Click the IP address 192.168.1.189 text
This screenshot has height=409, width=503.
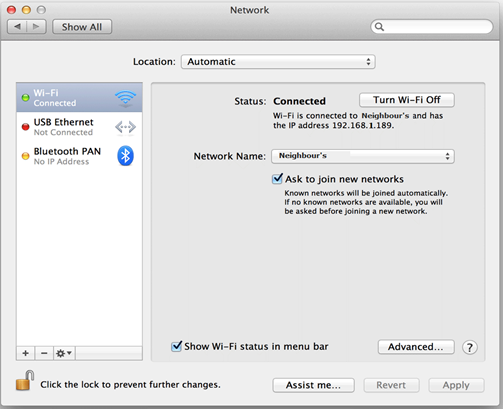tap(363, 125)
